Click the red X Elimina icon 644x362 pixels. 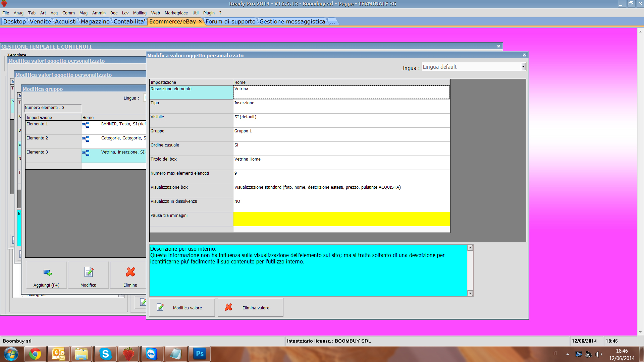[x=130, y=272]
